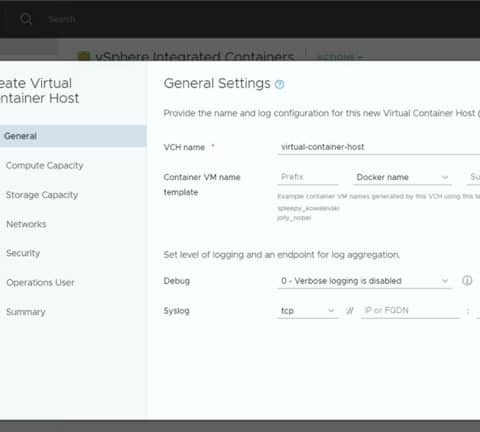
Task: Click the Debug info icon
Action: pos(467,281)
